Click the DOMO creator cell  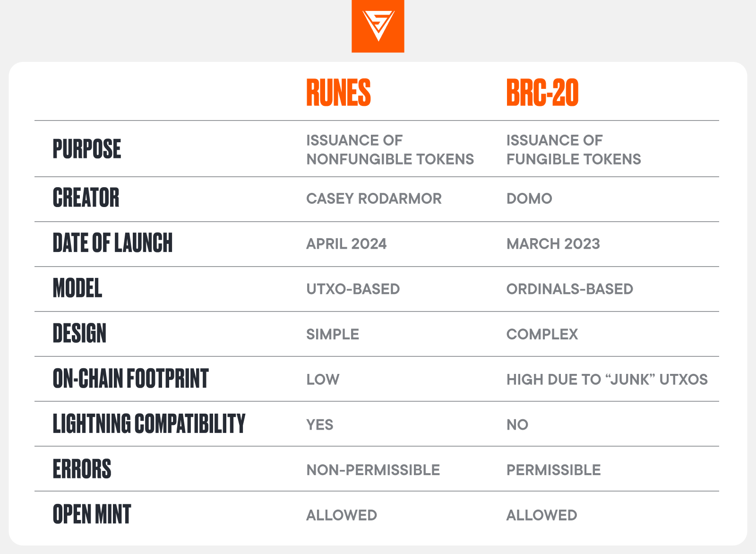[x=529, y=199]
